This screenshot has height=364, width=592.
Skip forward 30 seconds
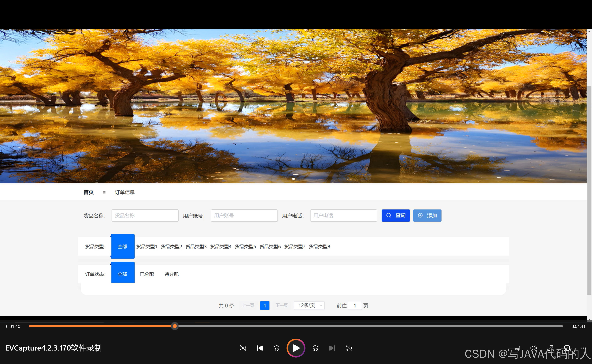point(315,348)
